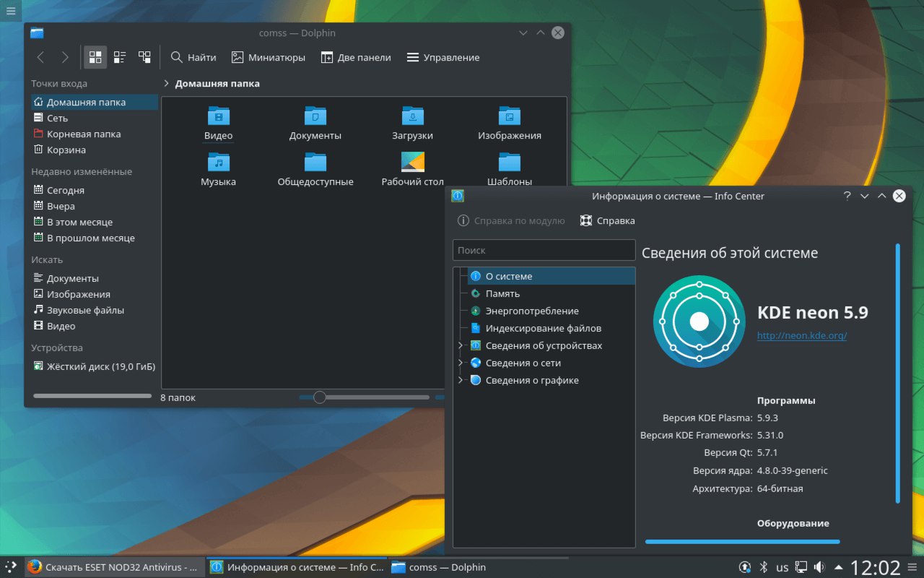Switch to Info Center taskbar entry
The image size is (924, 578).
(297, 567)
